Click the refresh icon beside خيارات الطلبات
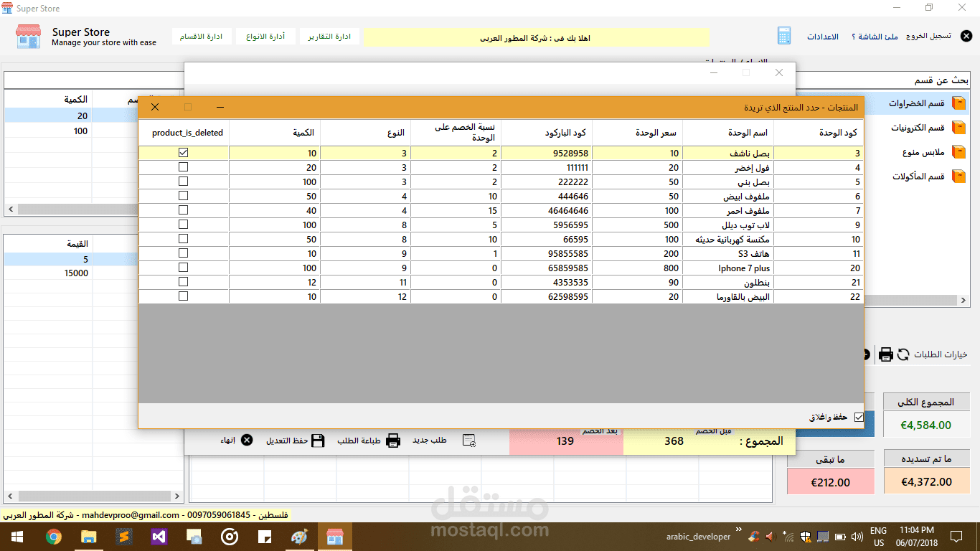 coord(903,354)
